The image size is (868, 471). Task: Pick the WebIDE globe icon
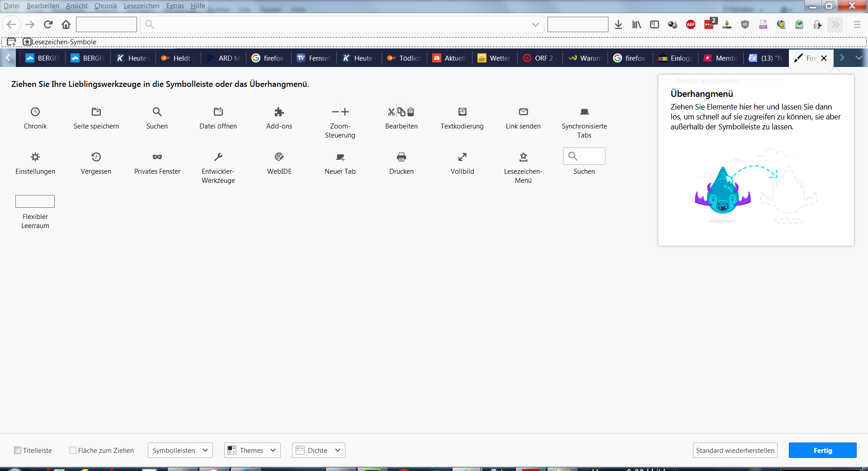tap(279, 157)
